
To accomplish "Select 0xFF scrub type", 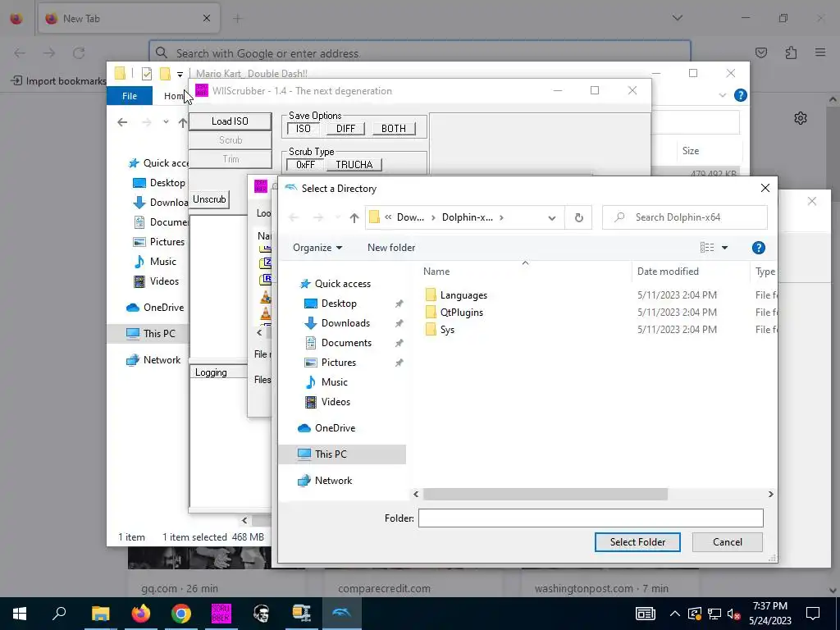I will [x=305, y=164].
